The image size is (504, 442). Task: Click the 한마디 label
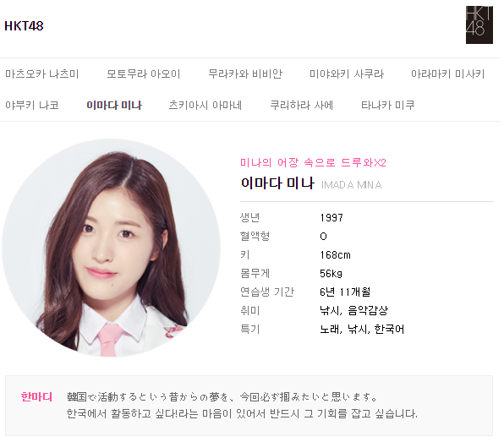36,397
